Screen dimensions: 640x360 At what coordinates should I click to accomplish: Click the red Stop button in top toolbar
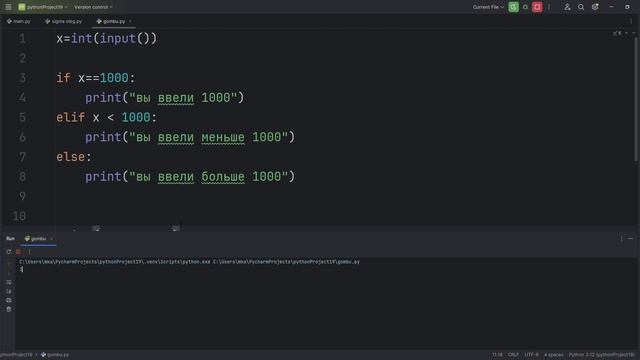point(537,7)
